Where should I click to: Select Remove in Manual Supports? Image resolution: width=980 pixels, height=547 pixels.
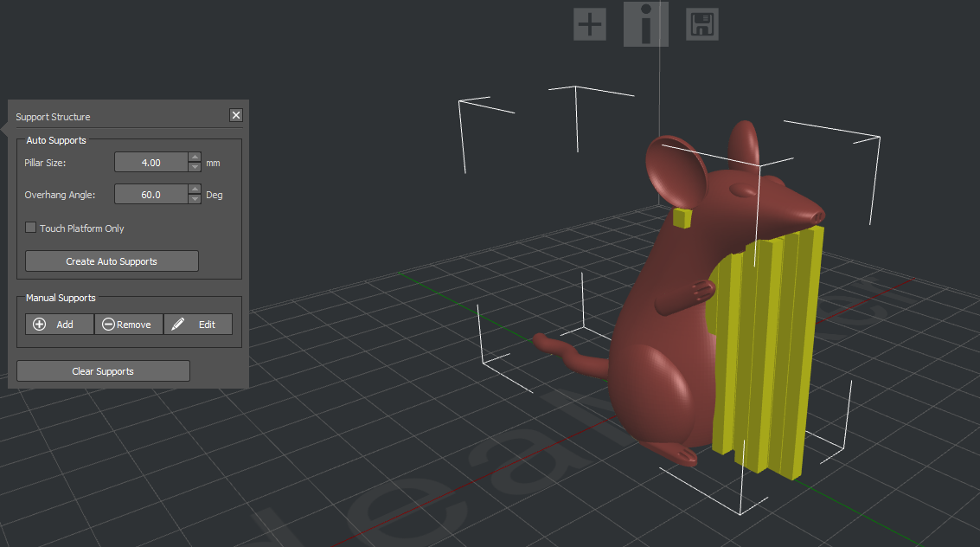click(128, 325)
